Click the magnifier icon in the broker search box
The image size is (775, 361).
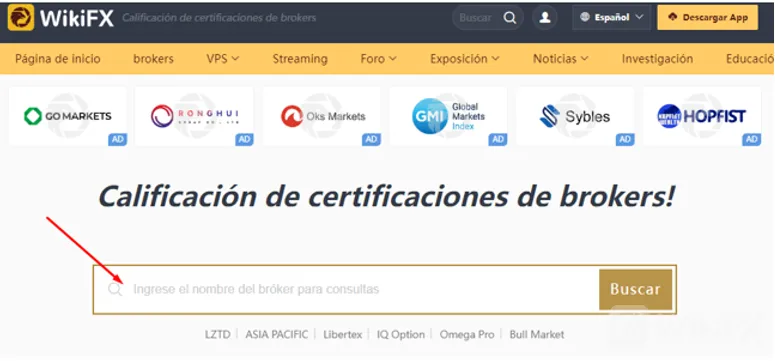(x=115, y=289)
